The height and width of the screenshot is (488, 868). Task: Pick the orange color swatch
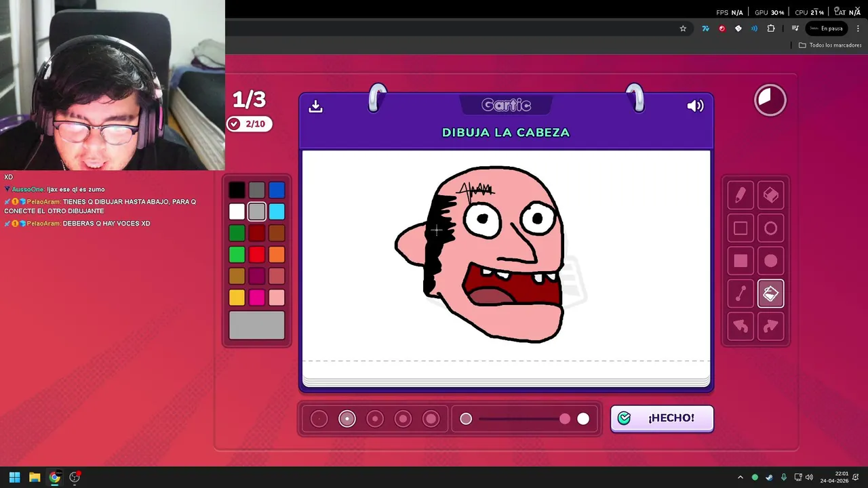277,255
